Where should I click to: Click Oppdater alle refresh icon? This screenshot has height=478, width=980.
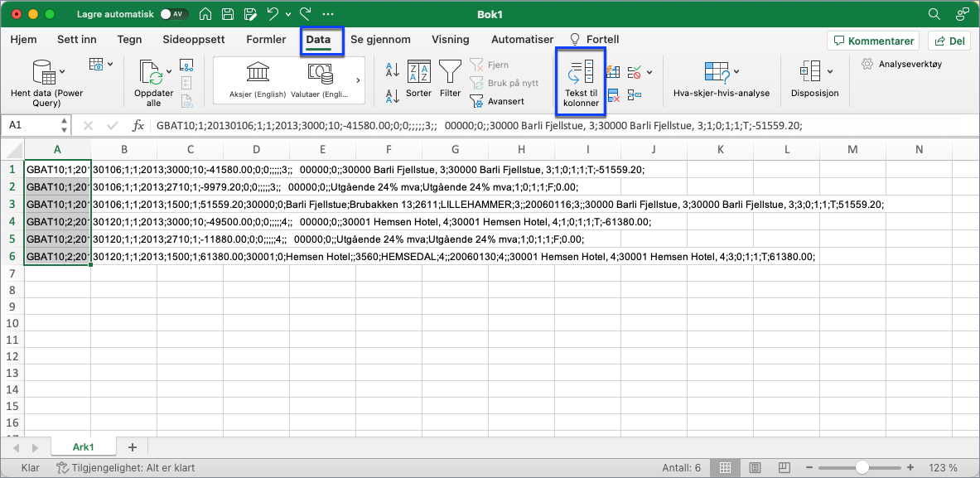tap(151, 71)
